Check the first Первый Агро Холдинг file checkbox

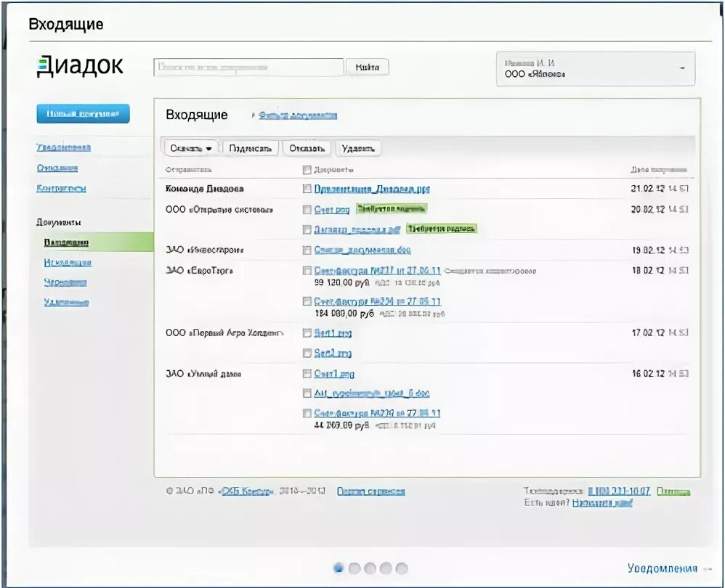307,332
